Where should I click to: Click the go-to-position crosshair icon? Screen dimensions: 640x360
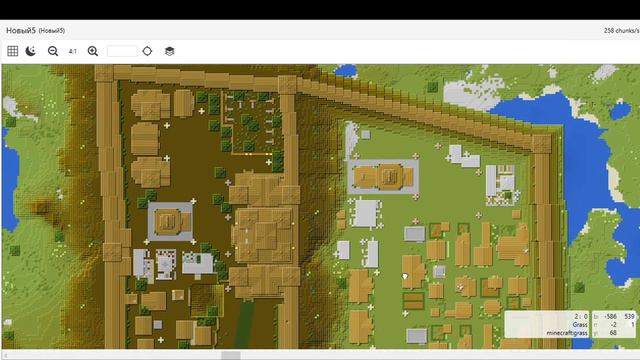(147, 51)
